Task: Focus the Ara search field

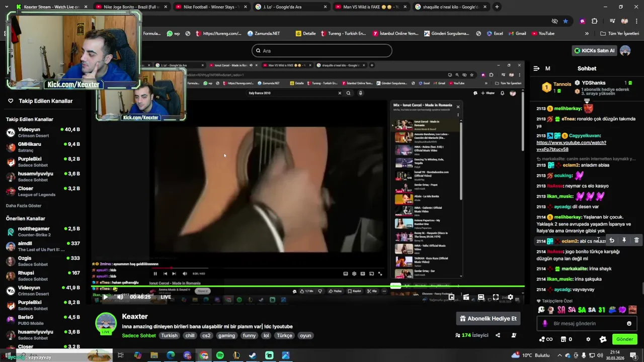Action: (x=322, y=51)
